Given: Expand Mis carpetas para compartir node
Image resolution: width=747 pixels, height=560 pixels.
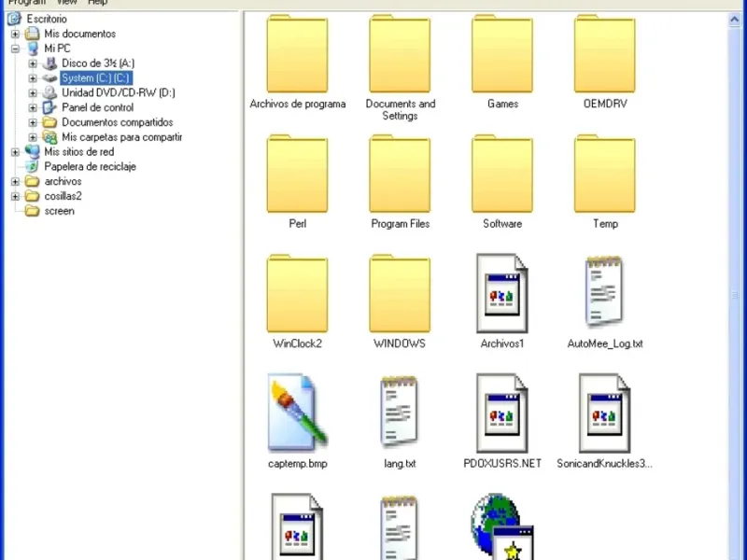Looking at the screenshot, I should point(33,137).
